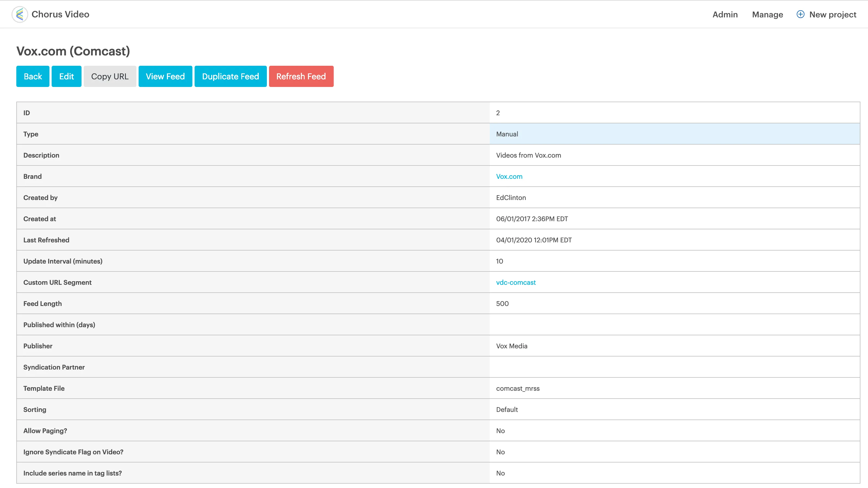868x488 pixels.
Task: Click the Sorting row label
Action: tap(35, 409)
